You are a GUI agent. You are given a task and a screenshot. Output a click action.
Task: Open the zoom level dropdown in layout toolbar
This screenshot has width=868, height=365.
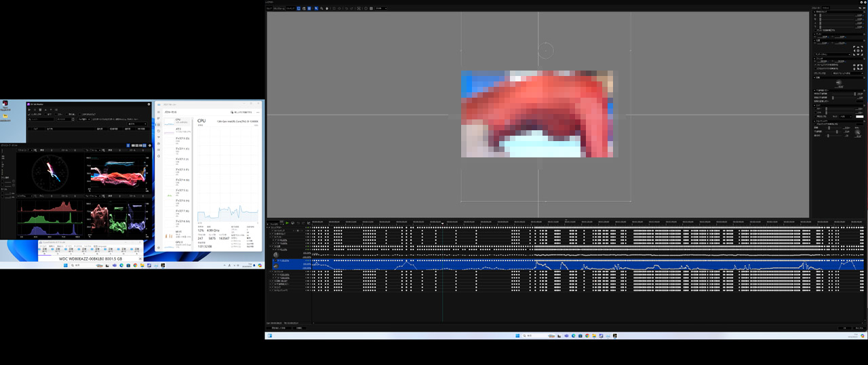tap(381, 8)
